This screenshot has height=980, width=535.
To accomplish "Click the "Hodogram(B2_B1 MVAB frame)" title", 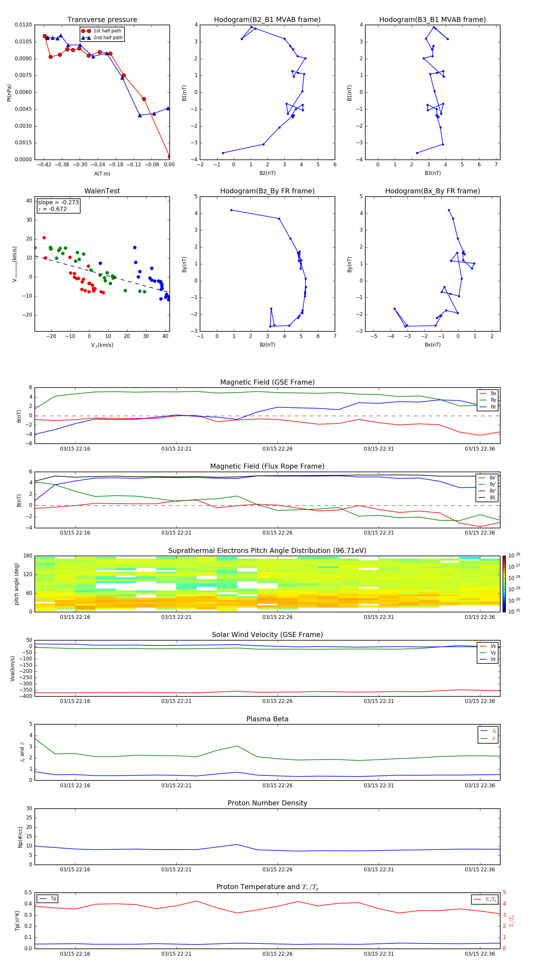I will [267, 20].
